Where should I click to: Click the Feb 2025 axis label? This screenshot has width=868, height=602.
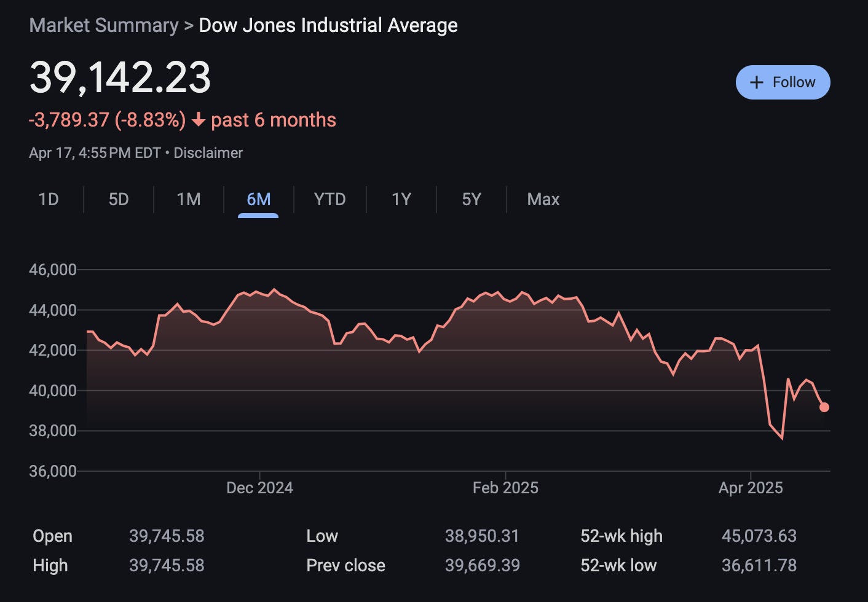pos(505,488)
